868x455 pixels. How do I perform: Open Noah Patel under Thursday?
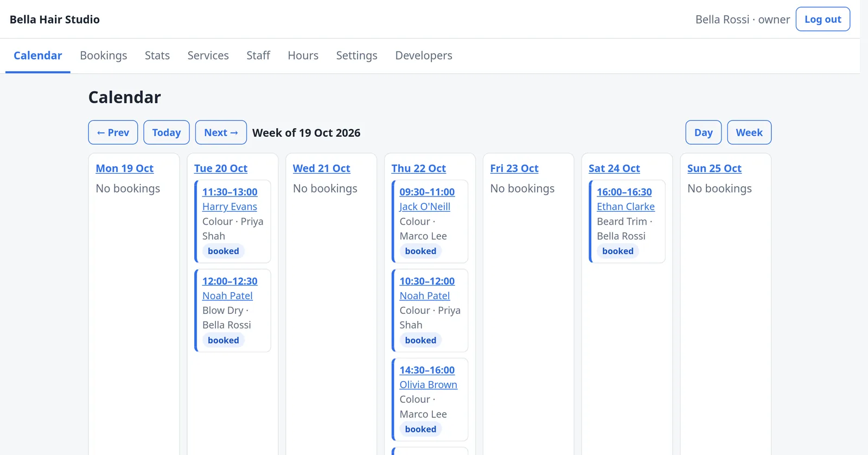pyautogui.click(x=425, y=296)
